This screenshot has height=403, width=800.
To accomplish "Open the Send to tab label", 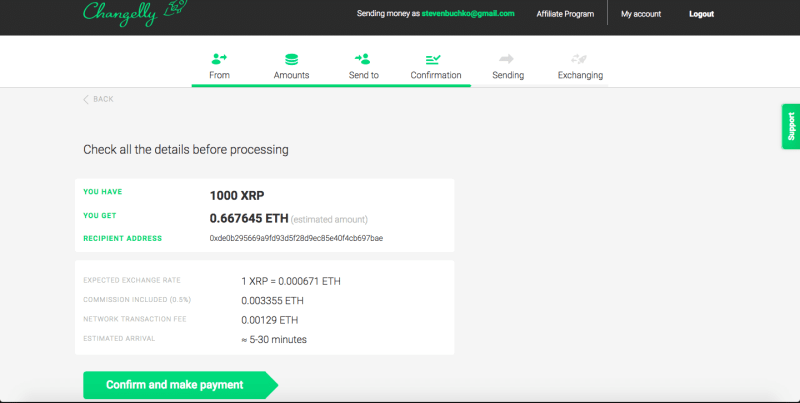I will [x=364, y=75].
